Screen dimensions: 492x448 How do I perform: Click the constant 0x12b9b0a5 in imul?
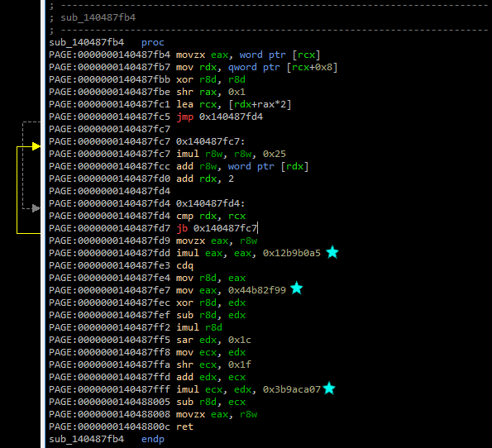pyautogui.click(x=292, y=253)
